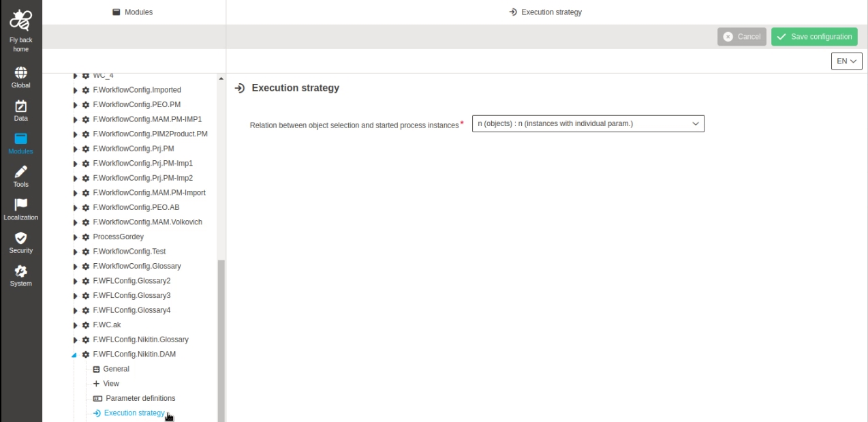
Task: Expand the F.WorkflowConfig.Prj.PM node
Action: coord(76,149)
